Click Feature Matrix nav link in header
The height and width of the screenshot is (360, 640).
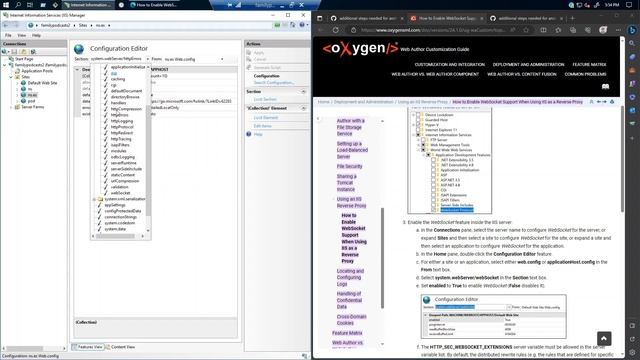tap(589, 64)
